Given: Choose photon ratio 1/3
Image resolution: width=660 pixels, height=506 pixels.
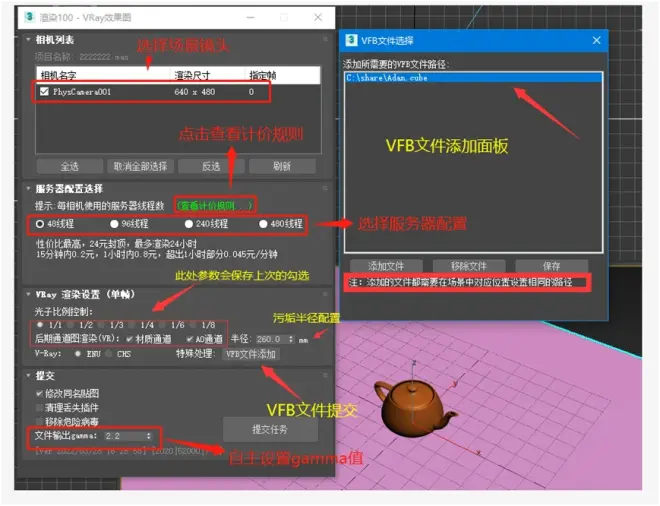Looking at the screenshot, I should 101,325.
